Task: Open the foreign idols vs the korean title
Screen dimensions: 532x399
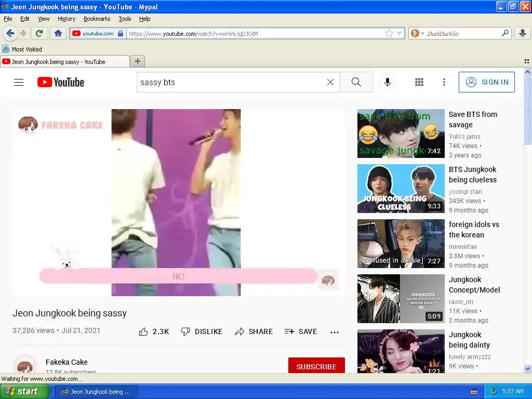Action: pyautogui.click(x=474, y=229)
